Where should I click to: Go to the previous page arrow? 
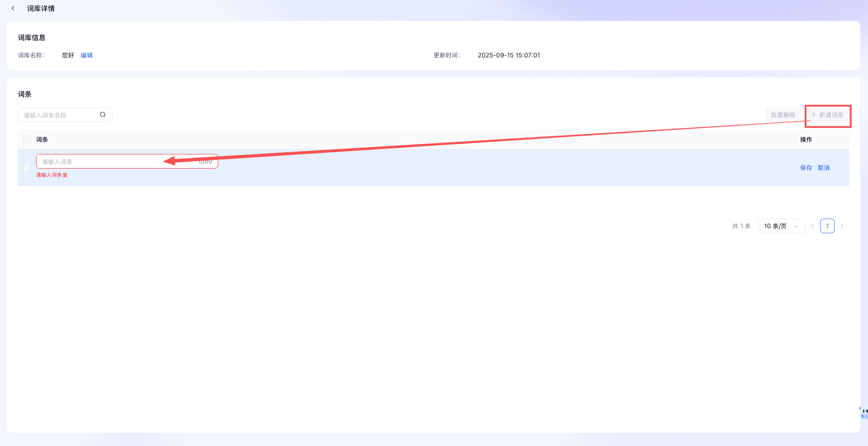click(812, 226)
